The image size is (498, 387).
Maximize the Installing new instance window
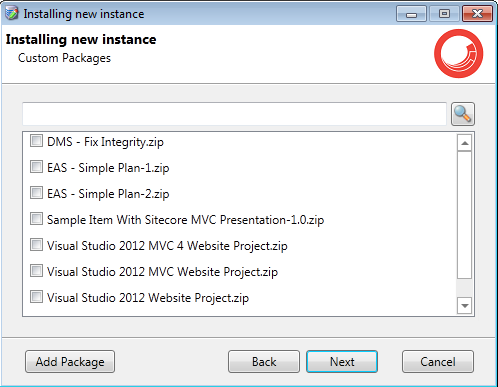[444, 14]
